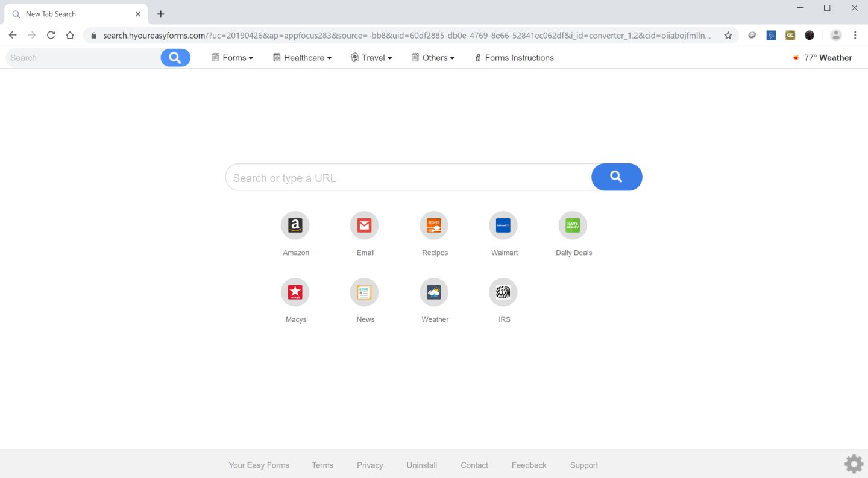
Task: Click the Weather label under the shortcut
Action: [435, 320]
